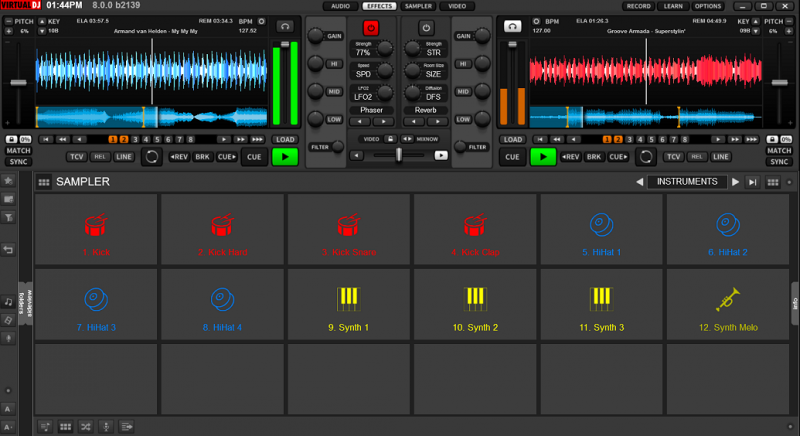The image size is (800, 436).
Task: Click the left deck headphone cue icon
Action: click(x=285, y=27)
